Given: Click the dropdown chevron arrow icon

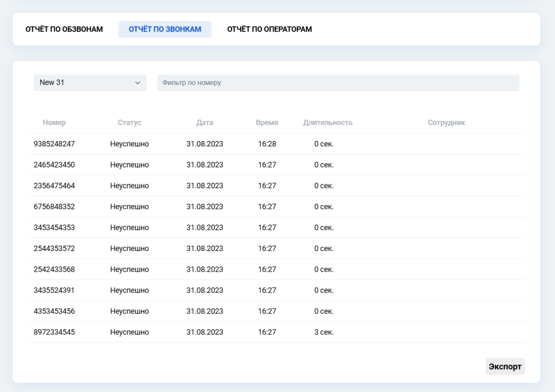Looking at the screenshot, I should click(137, 82).
